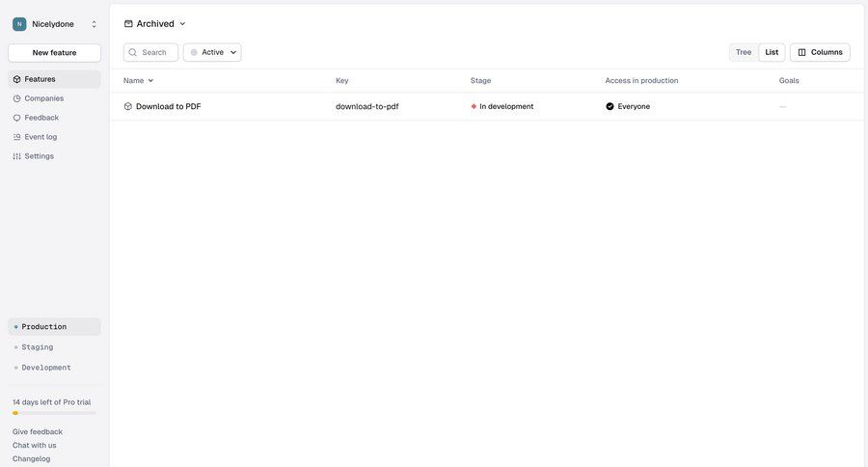Click Access in production column header

click(641, 80)
